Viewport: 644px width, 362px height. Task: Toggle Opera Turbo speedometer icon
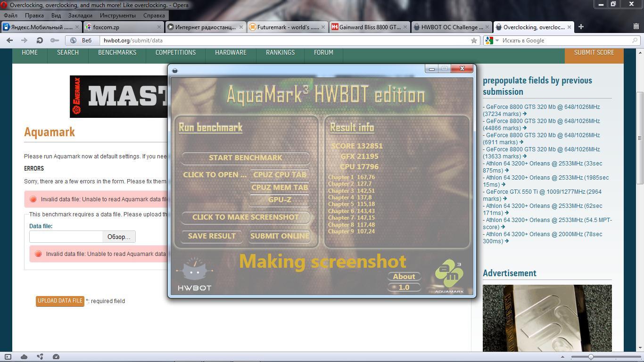tap(56, 357)
